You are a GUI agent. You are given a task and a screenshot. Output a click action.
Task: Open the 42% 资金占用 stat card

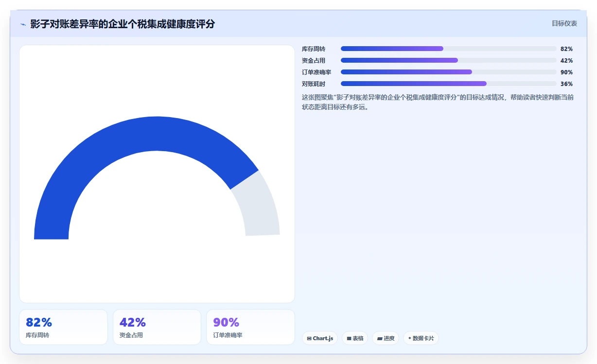click(157, 327)
